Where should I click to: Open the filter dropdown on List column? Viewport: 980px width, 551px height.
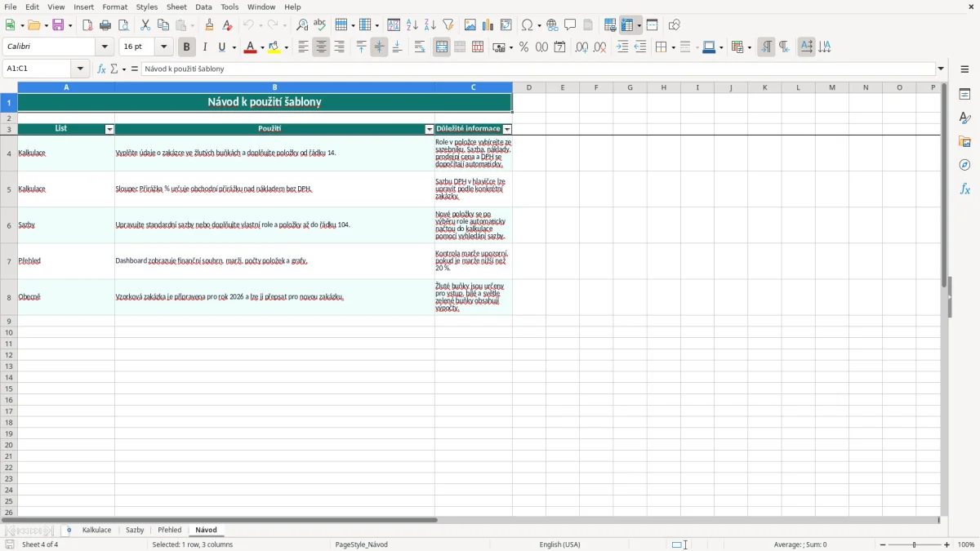[x=110, y=130]
